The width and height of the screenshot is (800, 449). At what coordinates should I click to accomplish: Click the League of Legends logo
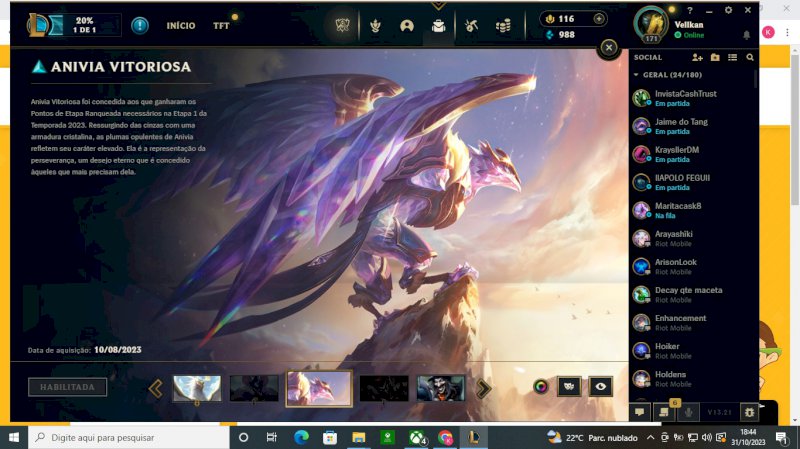pyautogui.click(x=38, y=25)
